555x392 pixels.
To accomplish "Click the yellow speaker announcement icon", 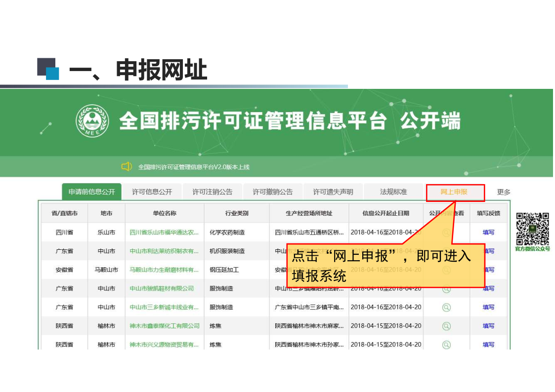I will click(127, 166).
